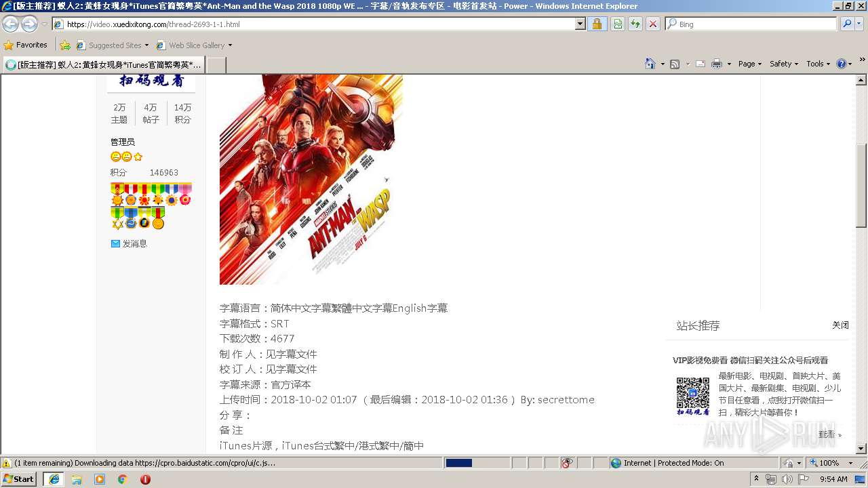
Task: Open the Windows Start menu
Action: pos(18,479)
